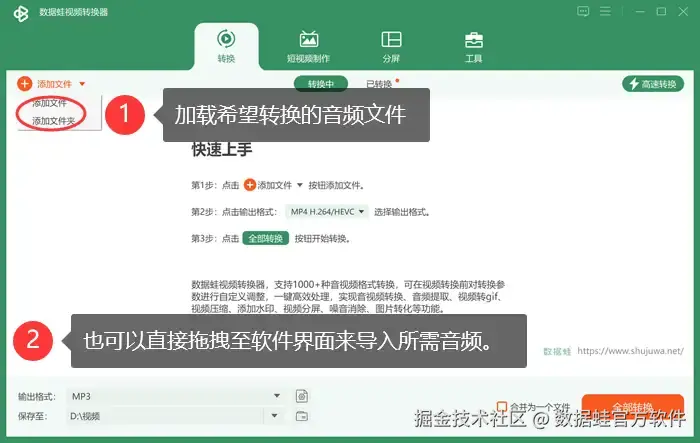The image size is (700, 443).
Task: Choose 添加文件夹 from the dropdown menu
Action: [x=53, y=121]
